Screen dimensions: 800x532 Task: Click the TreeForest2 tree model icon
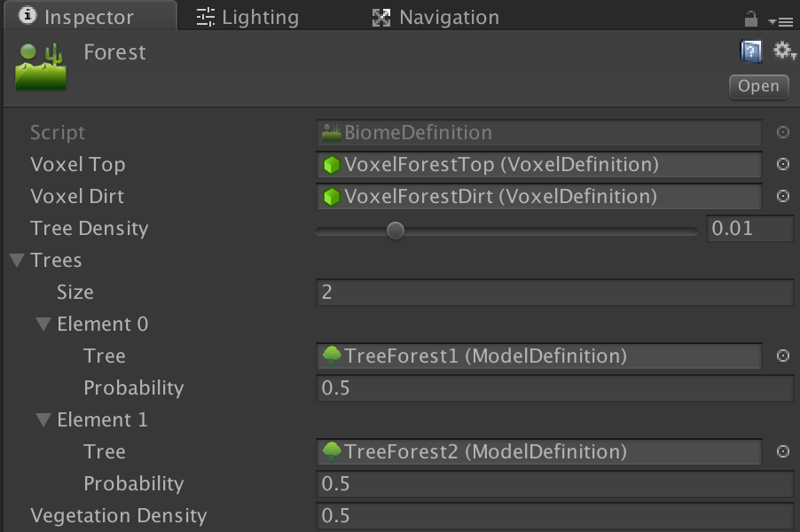tap(332, 451)
